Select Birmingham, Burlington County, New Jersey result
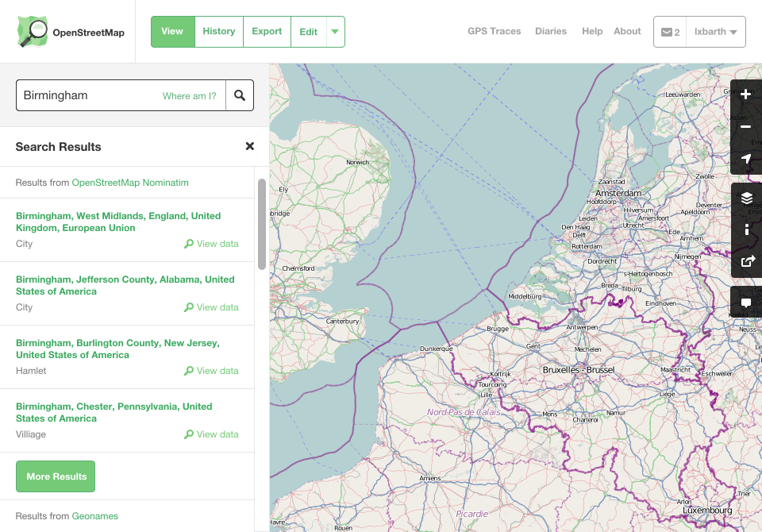The width and height of the screenshot is (762, 532). point(117,349)
